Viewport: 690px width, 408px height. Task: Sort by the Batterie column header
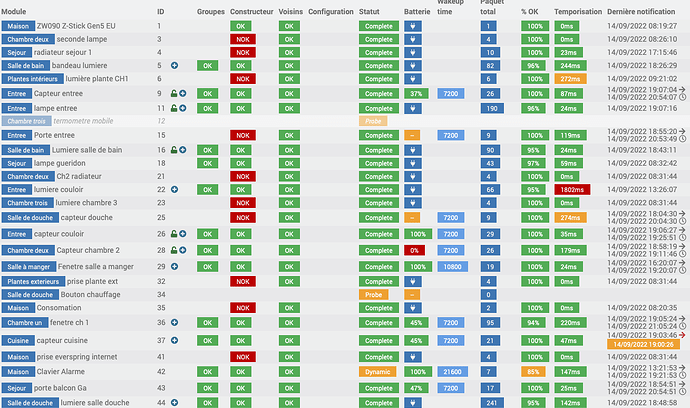(x=417, y=12)
